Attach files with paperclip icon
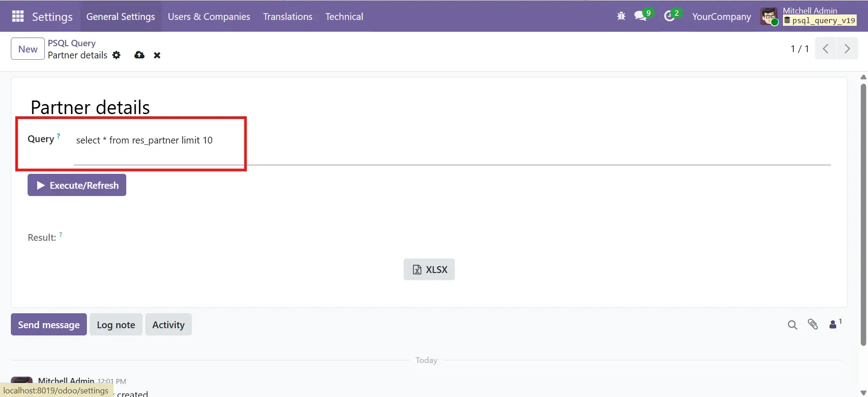 pos(813,324)
